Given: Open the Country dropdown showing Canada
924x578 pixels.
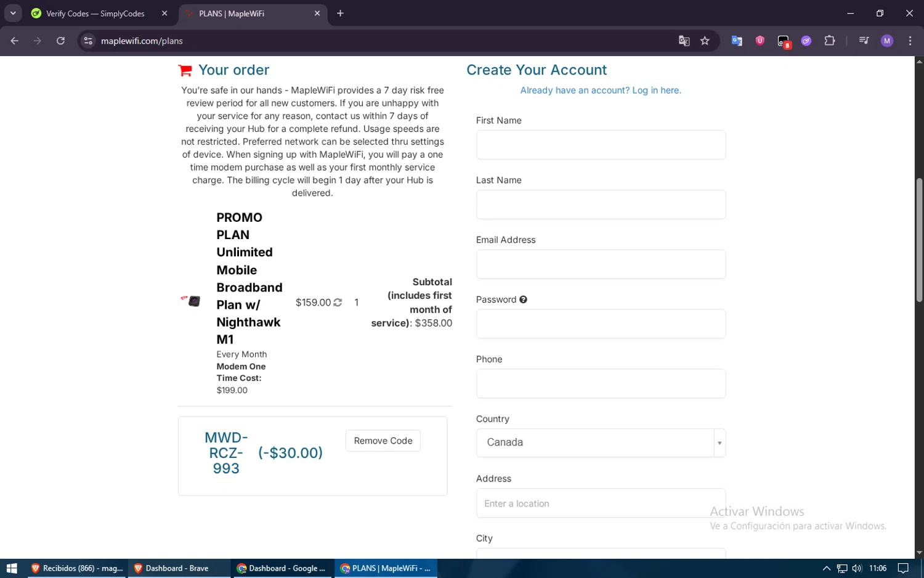Looking at the screenshot, I should coord(601,443).
